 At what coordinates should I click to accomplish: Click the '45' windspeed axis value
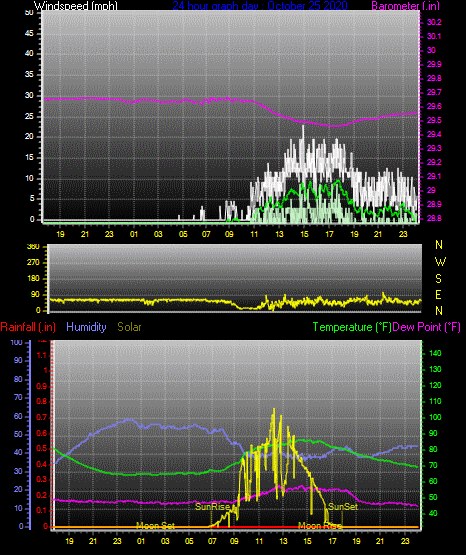pyautogui.click(x=29, y=34)
